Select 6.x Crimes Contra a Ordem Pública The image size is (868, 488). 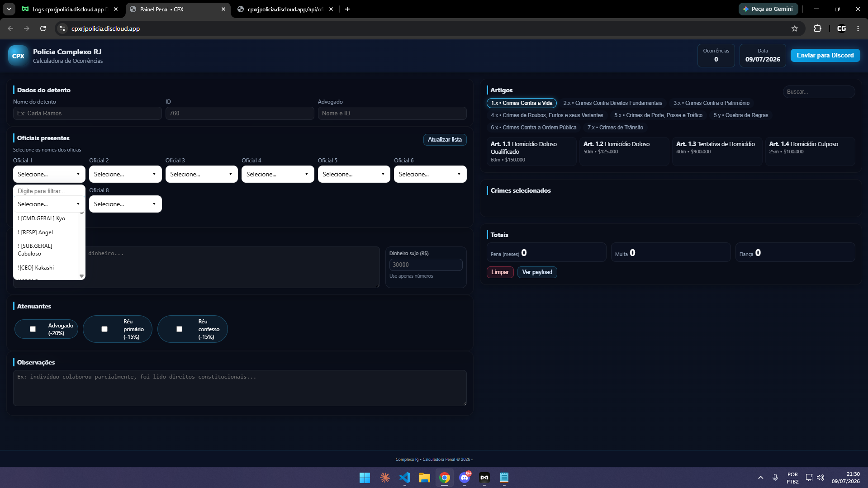(534, 128)
